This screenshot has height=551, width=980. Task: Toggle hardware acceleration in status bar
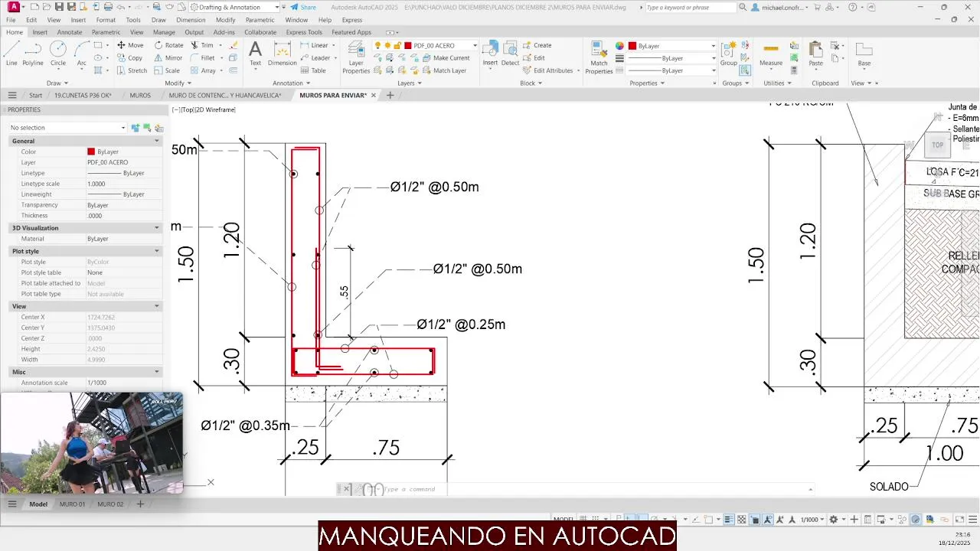(916, 520)
